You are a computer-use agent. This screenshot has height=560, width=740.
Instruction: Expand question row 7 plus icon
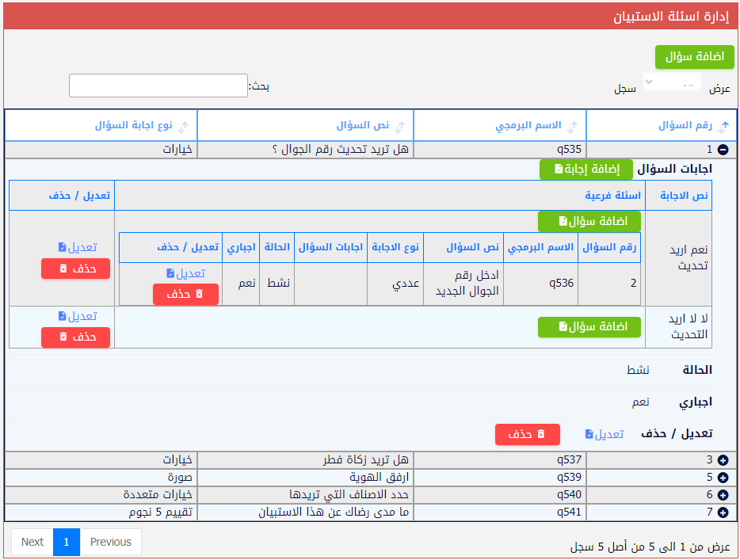coord(723,512)
